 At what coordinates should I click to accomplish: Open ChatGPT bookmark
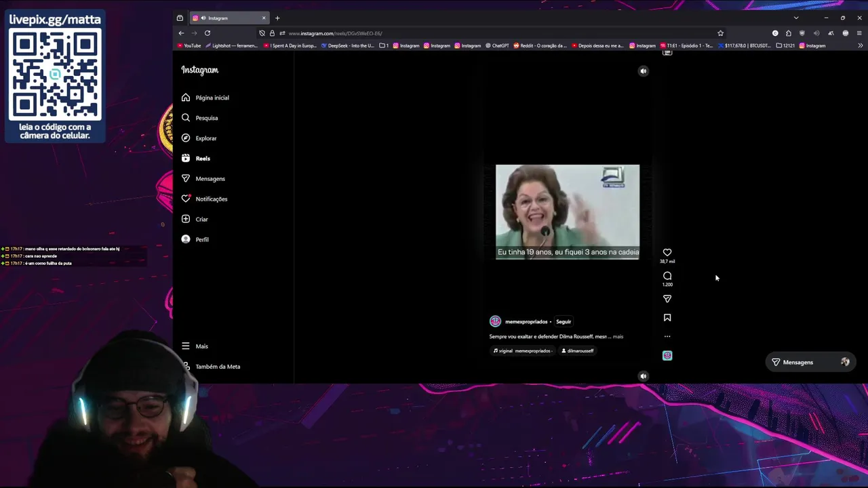497,45
